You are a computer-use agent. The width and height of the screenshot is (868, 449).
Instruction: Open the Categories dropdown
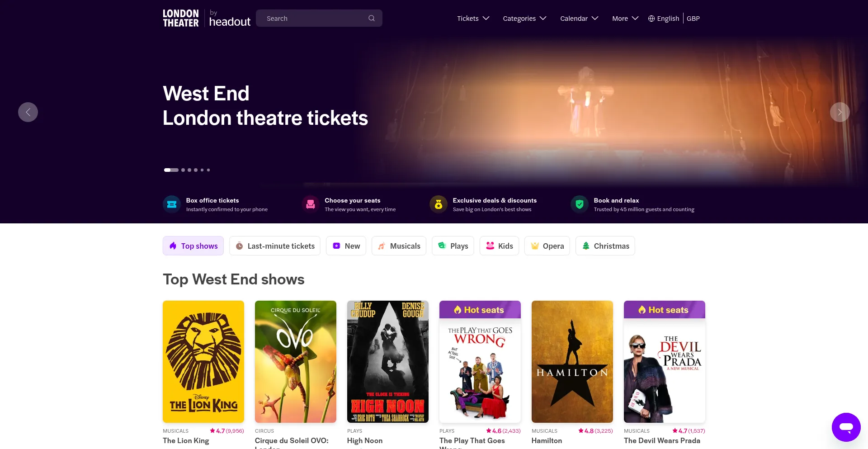tap(524, 19)
